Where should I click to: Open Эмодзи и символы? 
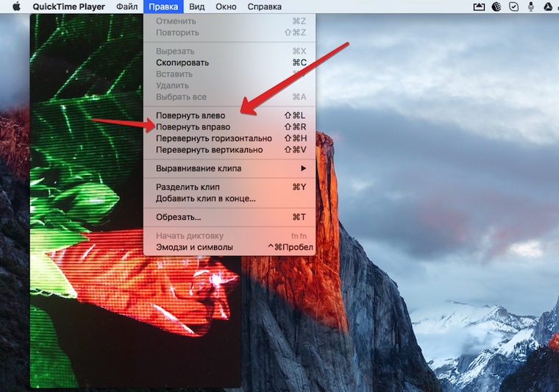click(x=229, y=247)
